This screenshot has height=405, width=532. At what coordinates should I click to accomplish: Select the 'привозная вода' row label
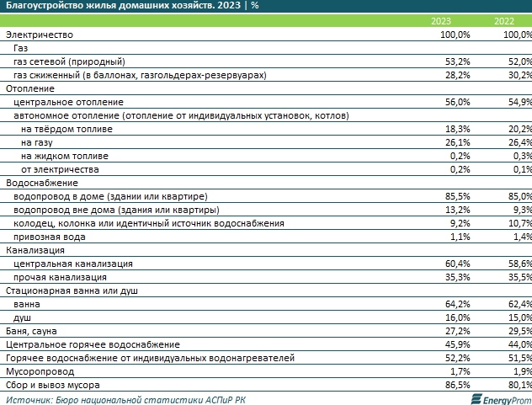(51, 237)
